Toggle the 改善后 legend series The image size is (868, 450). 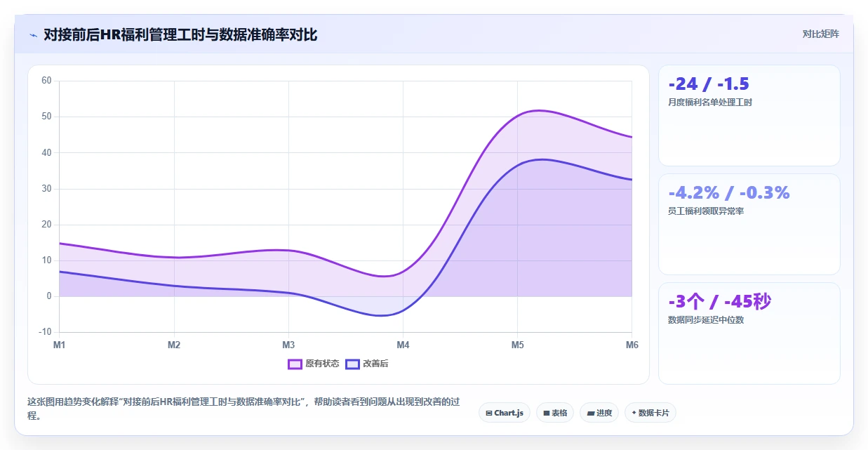[x=367, y=364]
